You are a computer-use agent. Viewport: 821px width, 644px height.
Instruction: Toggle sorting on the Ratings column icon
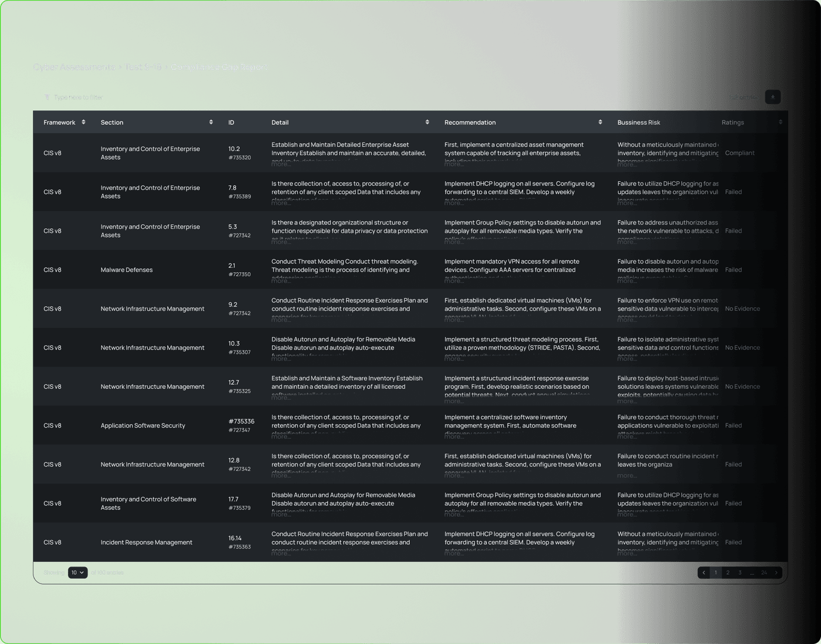click(x=780, y=122)
